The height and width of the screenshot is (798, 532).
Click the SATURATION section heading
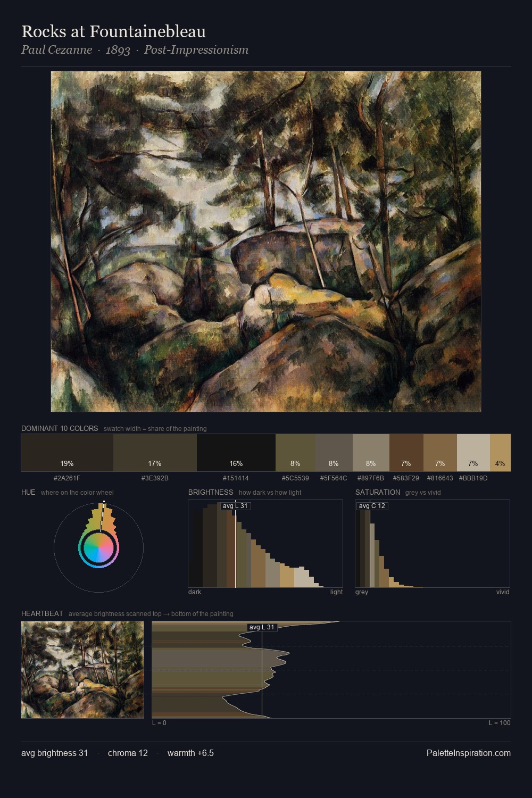378,492
